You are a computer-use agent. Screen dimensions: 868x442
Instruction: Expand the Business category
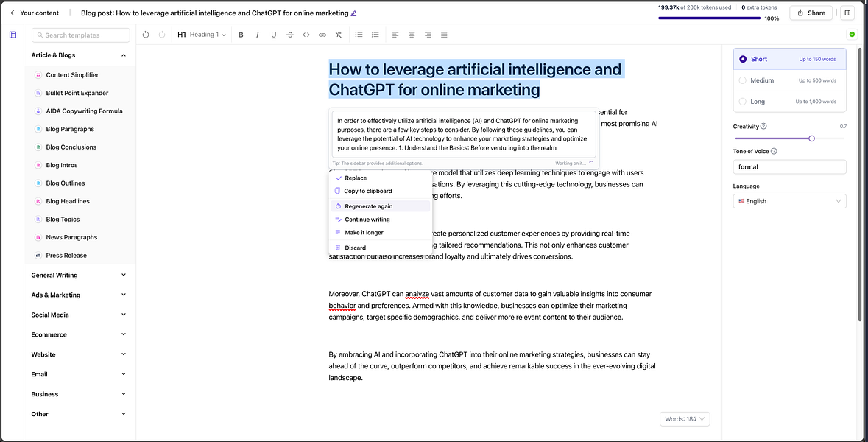79,394
